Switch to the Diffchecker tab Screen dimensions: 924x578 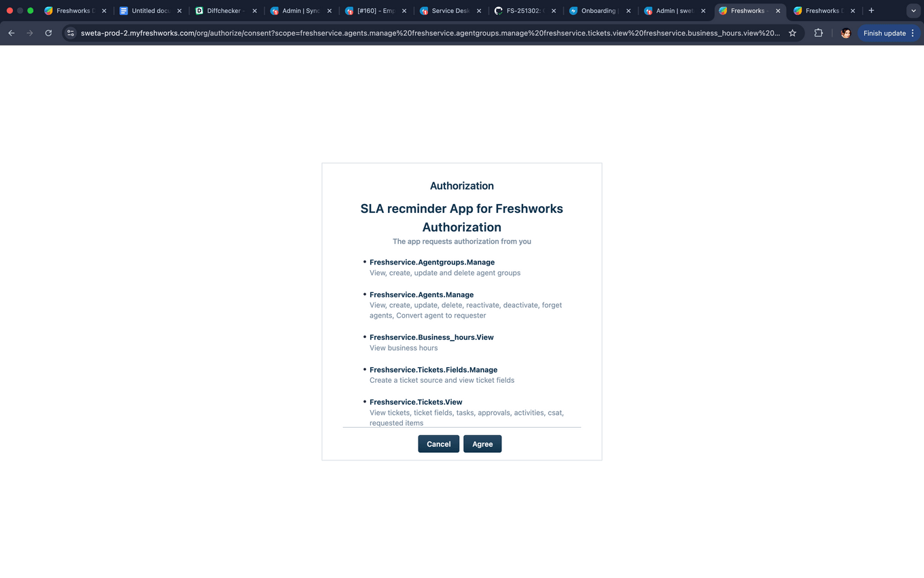(225, 11)
